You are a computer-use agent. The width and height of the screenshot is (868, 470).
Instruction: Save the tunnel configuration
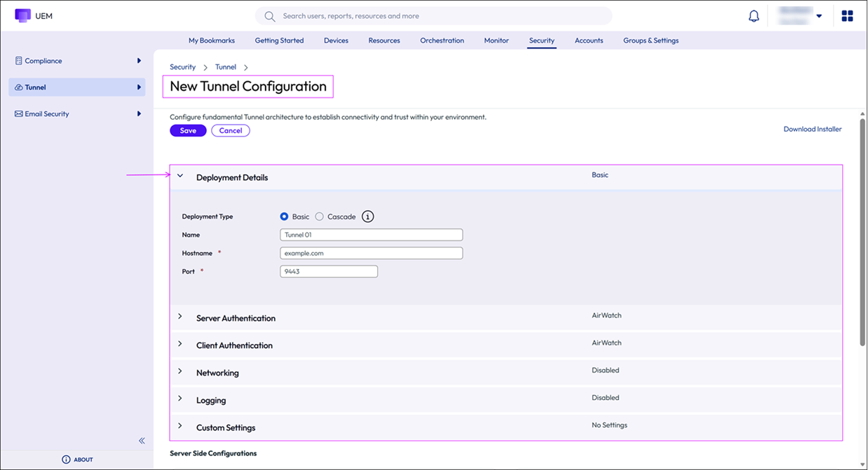point(188,130)
